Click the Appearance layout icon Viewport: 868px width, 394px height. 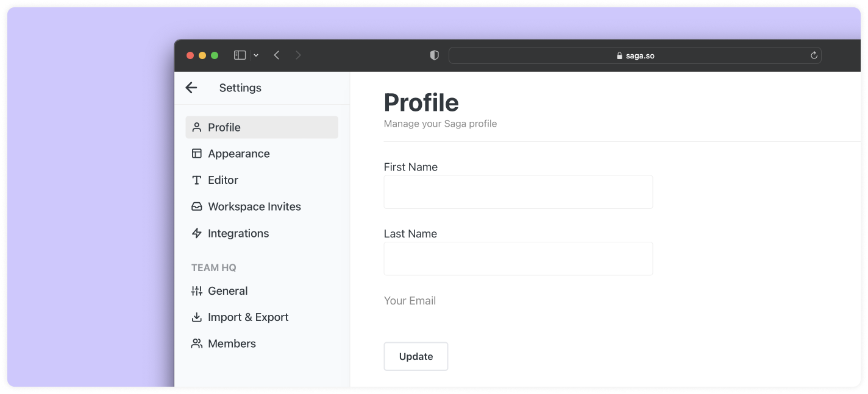click(x=196, y=153)
